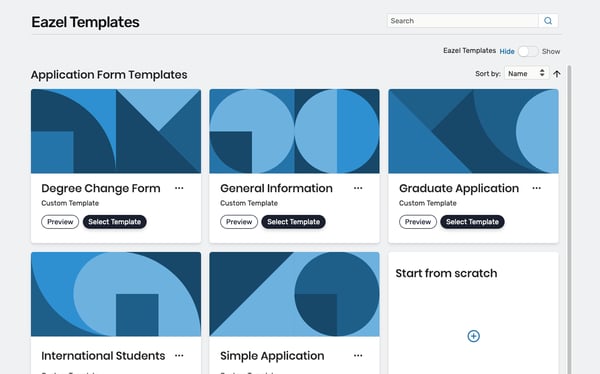Click the Eazel Templates page title
This screenshot has width=600, height=374.
85,22
